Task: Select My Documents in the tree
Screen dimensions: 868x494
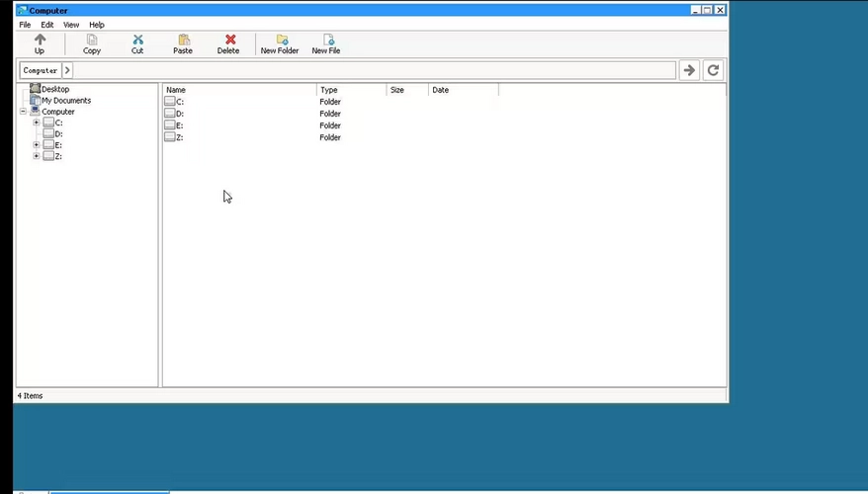Action: tap(65, 101)
